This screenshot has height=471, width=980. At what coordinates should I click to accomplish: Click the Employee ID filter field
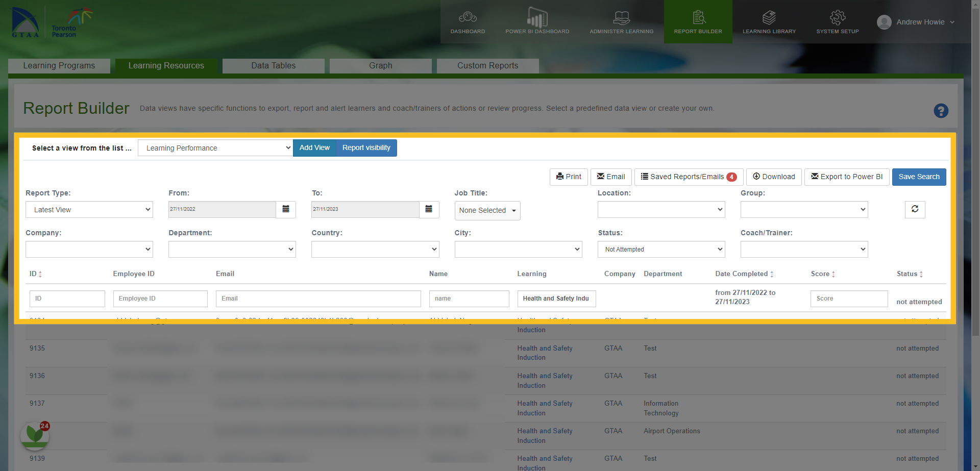pyautogui.click(x=160, y=299)
